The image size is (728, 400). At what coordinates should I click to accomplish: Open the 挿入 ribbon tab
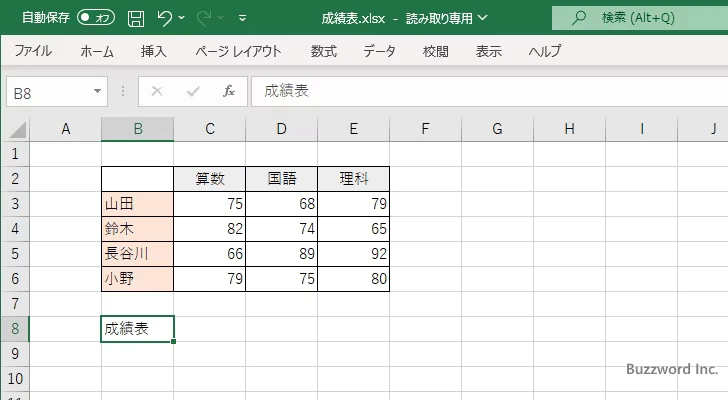153,51
